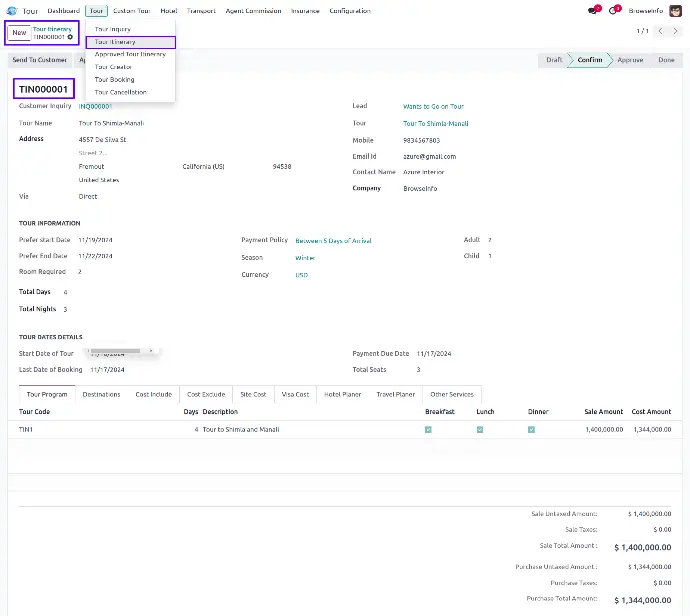The height and width of the screenshot is (616, 690).
Task: Toggle the Breakfast checkbox for TIN1
Action: [428, 429]
